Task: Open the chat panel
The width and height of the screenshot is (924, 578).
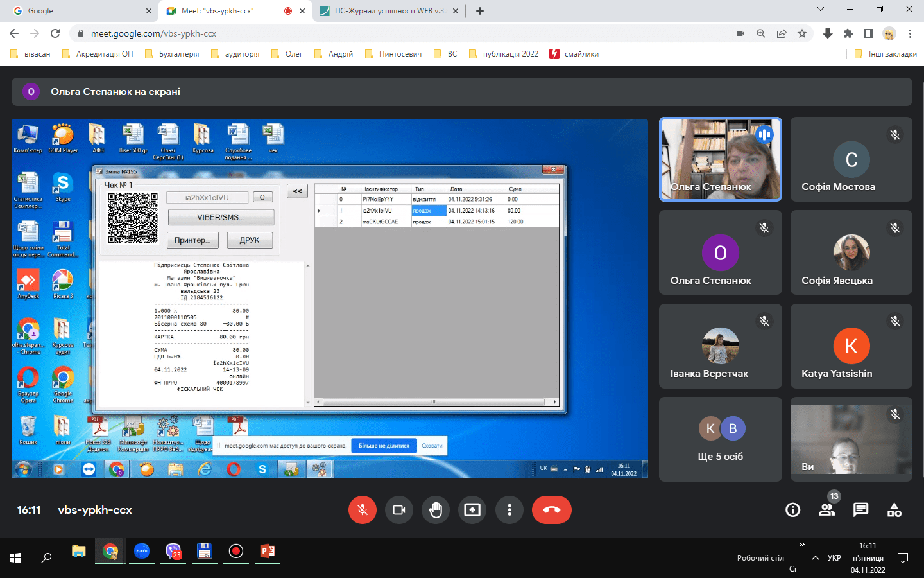Action: pyautogui.click(x=860, y=510)
